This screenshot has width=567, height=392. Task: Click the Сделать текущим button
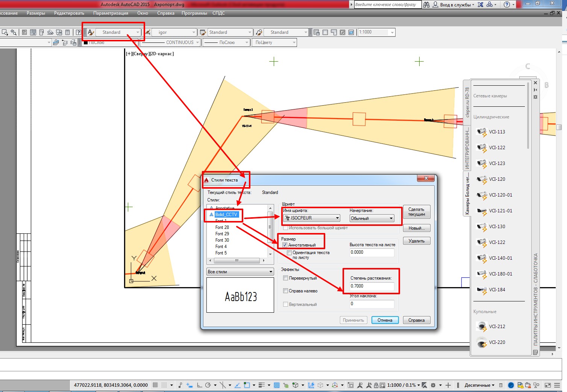pos(416,212)
